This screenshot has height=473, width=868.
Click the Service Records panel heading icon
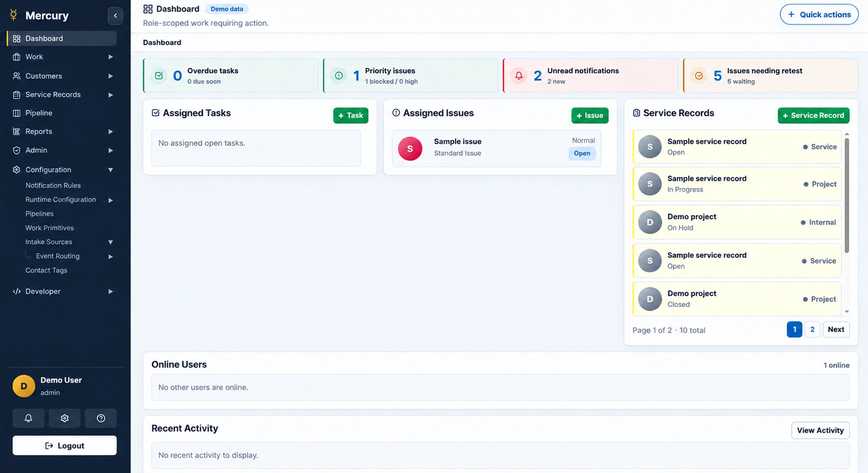[x=637, y=113]
